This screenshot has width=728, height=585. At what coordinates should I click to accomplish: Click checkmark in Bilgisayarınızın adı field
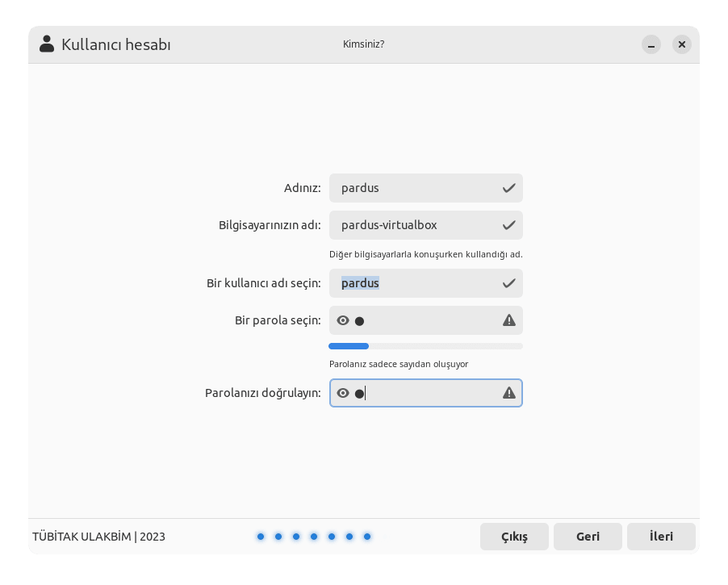508,225
